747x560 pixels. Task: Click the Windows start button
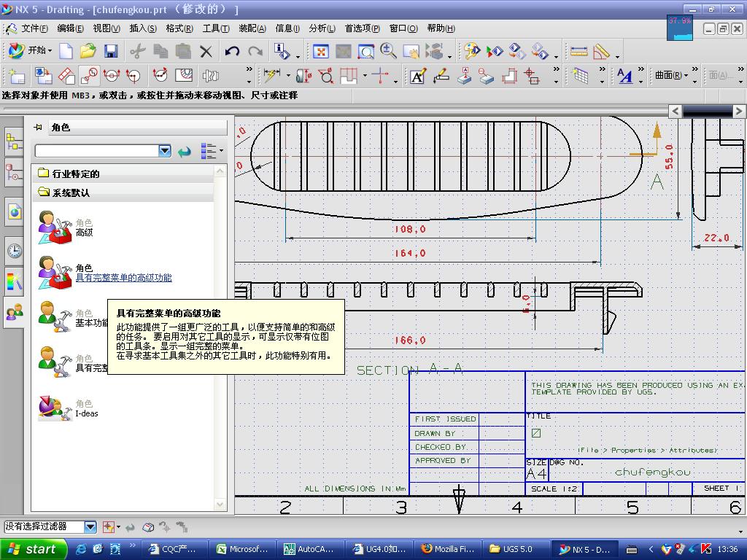coord(33,549)
